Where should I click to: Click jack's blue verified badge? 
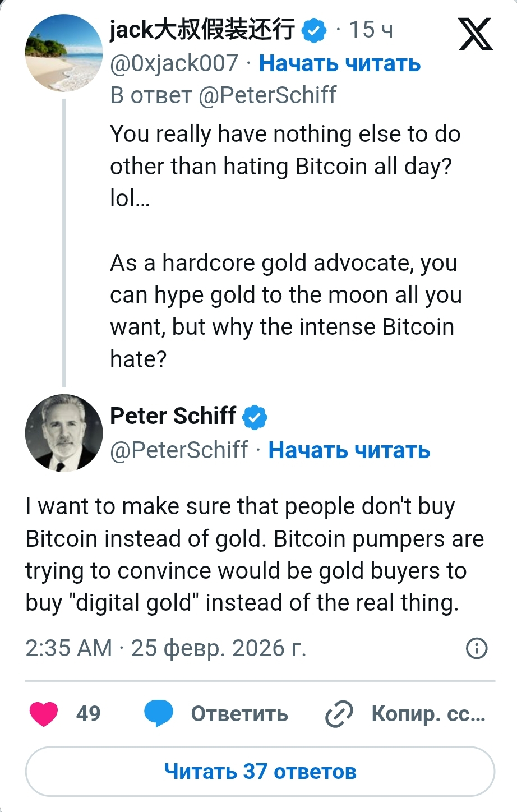click(x=315, y=30)
